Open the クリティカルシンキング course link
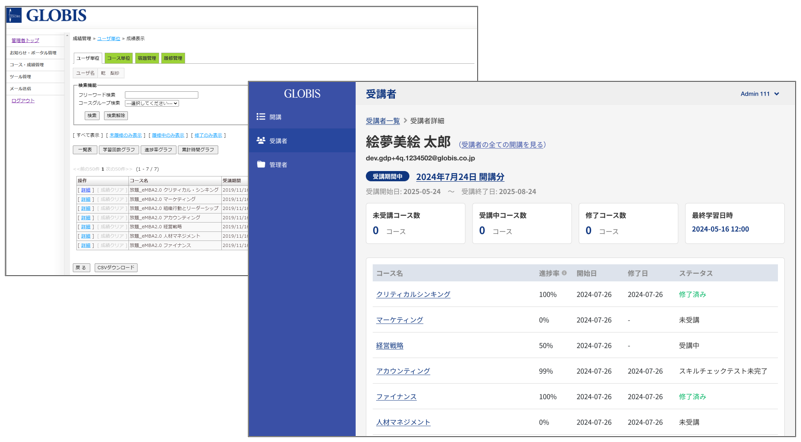Screen dimensions: 801x442 [x=413, y=295]
